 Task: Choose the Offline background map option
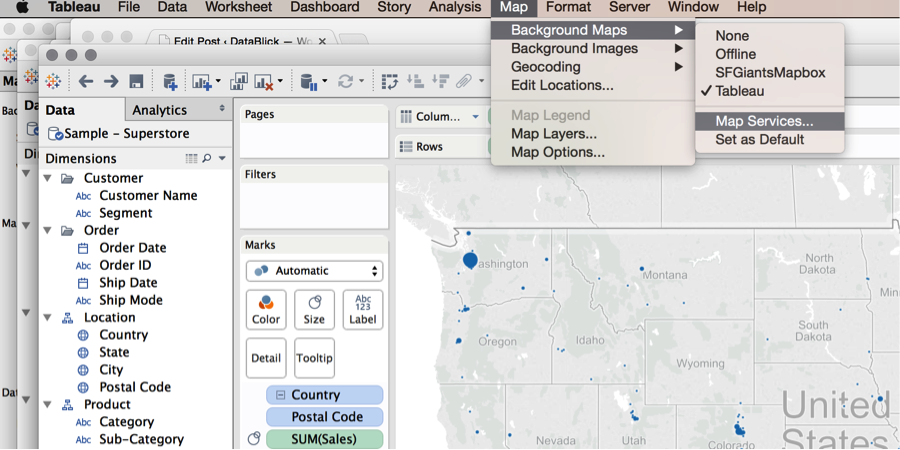735,54
